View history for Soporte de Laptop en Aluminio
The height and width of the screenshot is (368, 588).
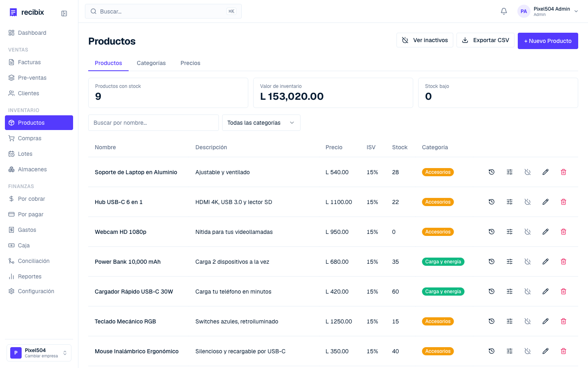click(492, 172)
